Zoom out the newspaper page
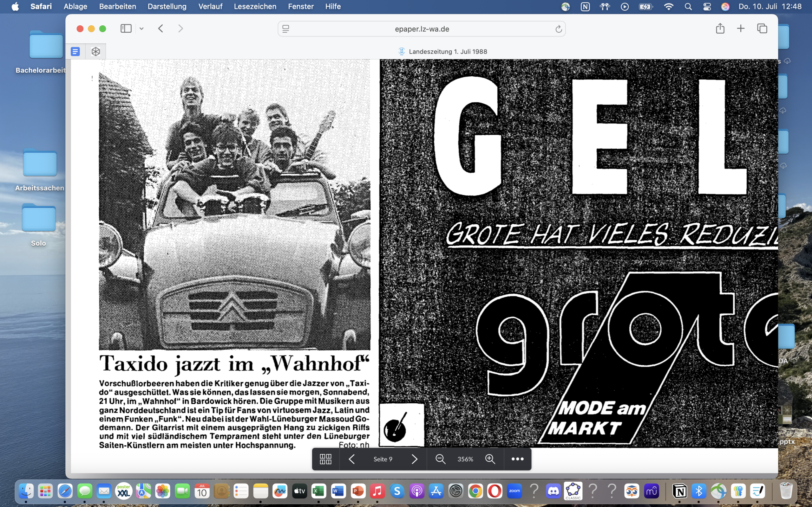The width and height of the screenshot is (812, 507). 440,459
